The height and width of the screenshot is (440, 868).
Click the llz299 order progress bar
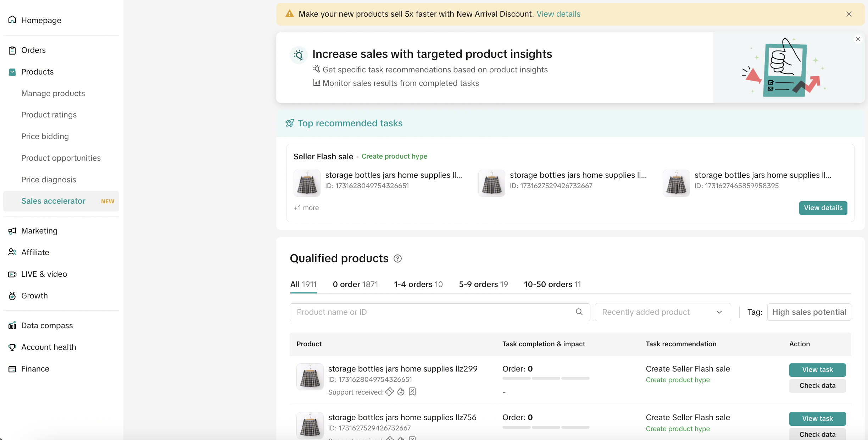(546, 378)
